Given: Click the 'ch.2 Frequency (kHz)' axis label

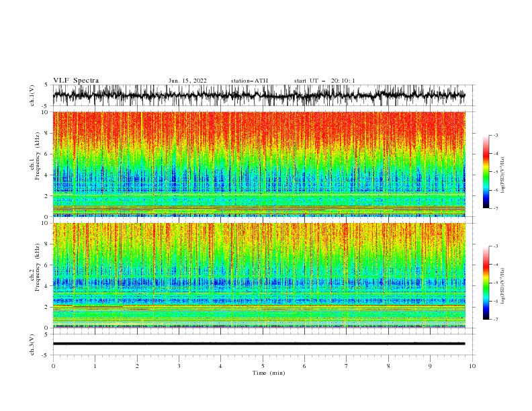Looking at the screenshot, I should pyautogui.click(x=35, y=267).
